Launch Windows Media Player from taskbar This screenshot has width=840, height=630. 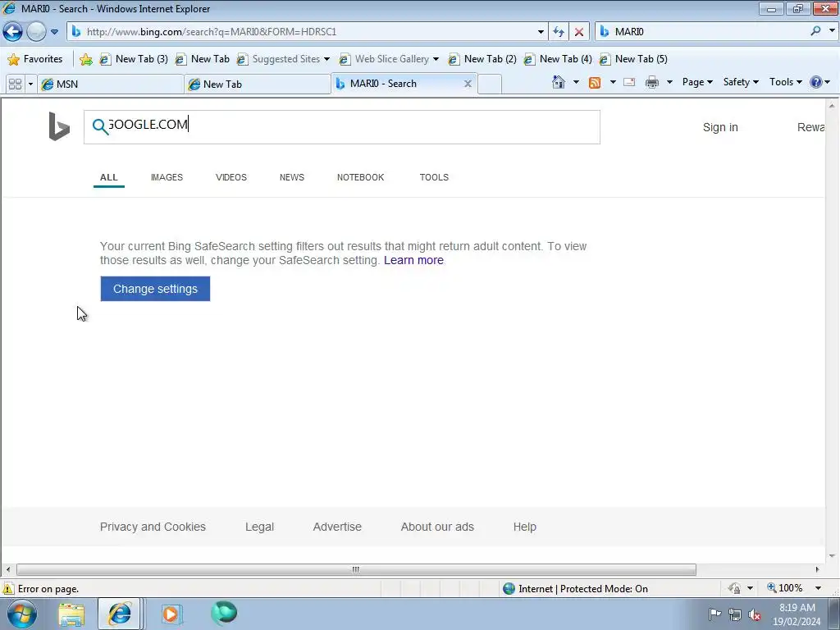point(171,614)
